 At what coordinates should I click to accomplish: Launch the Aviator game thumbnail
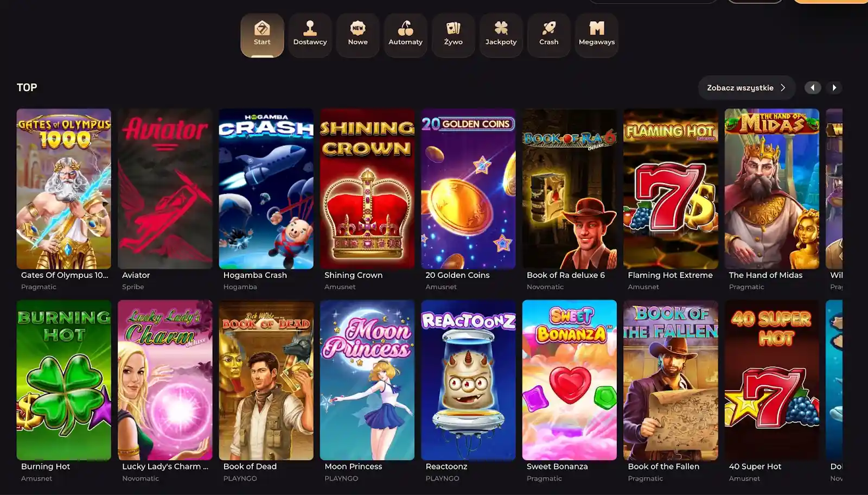pos(165,189)
